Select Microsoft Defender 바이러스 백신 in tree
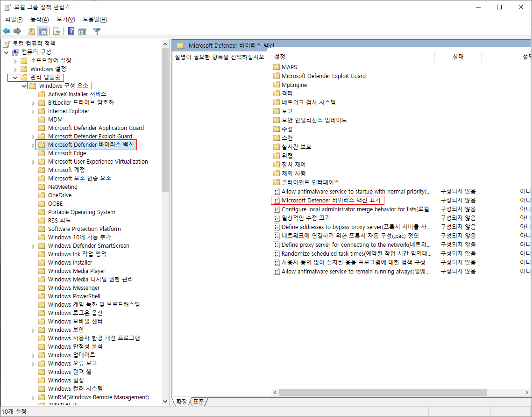This screenshot has width=532, height=417. [x=91, y=144]
